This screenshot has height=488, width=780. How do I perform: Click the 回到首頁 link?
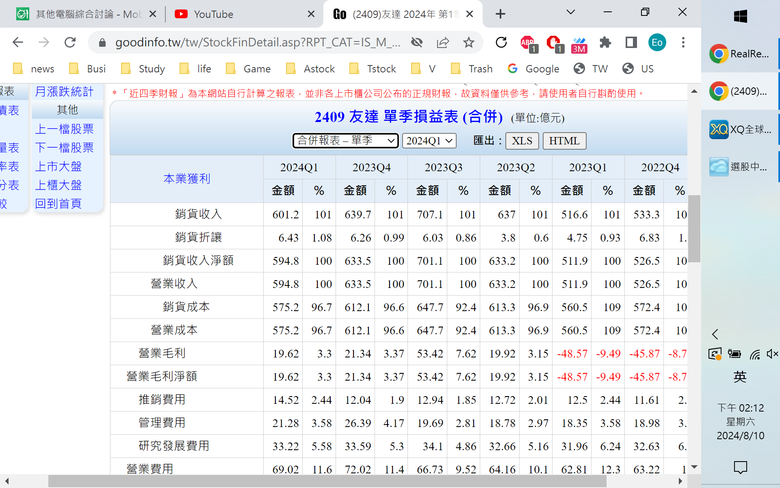coord(58,203)
